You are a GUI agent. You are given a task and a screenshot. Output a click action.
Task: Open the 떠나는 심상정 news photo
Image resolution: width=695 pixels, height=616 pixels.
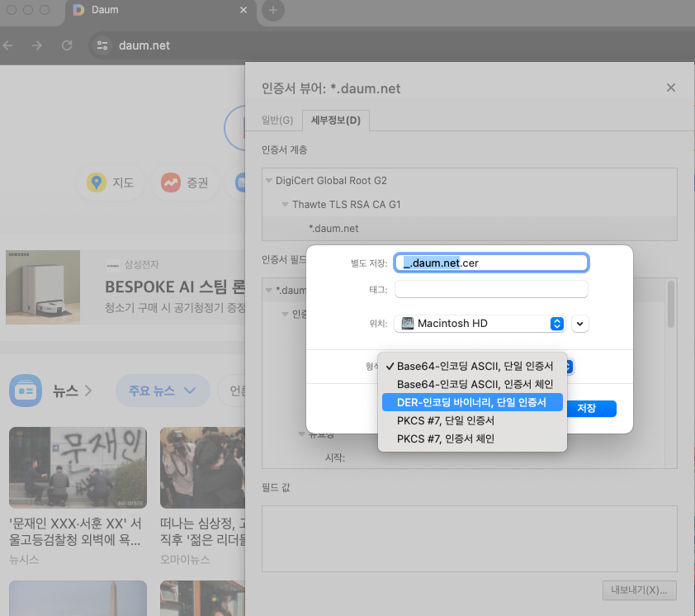pos(202,468)
